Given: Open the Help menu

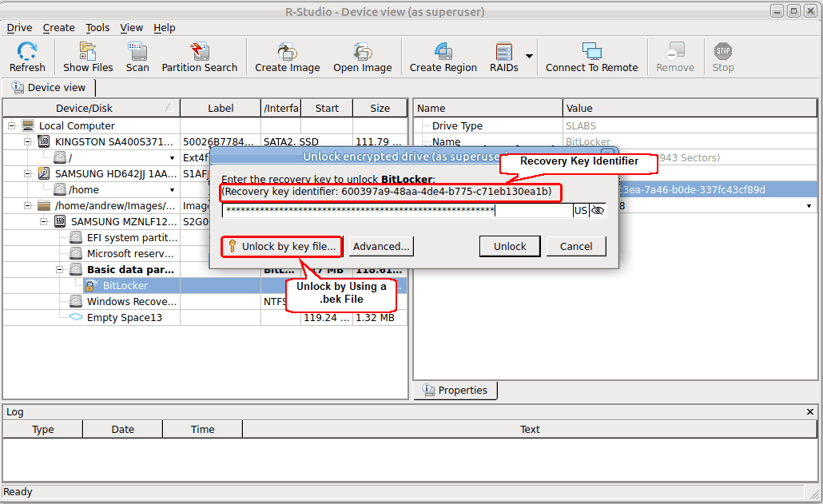Looking at the screenshot, I should pyautogui.click(x=165, y=28).
